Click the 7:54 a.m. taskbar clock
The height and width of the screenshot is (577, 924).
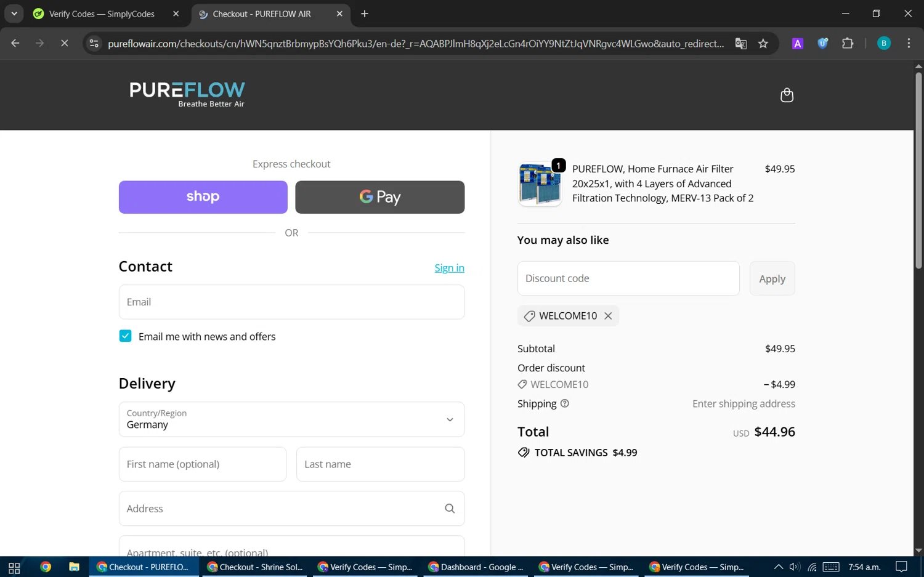pos(864,567)
